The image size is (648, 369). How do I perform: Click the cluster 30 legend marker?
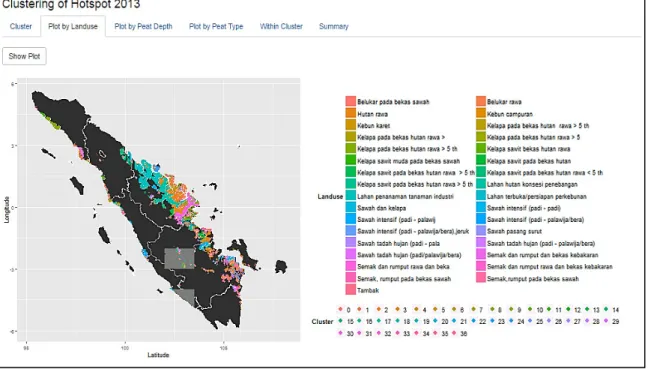tap(341, 333)
